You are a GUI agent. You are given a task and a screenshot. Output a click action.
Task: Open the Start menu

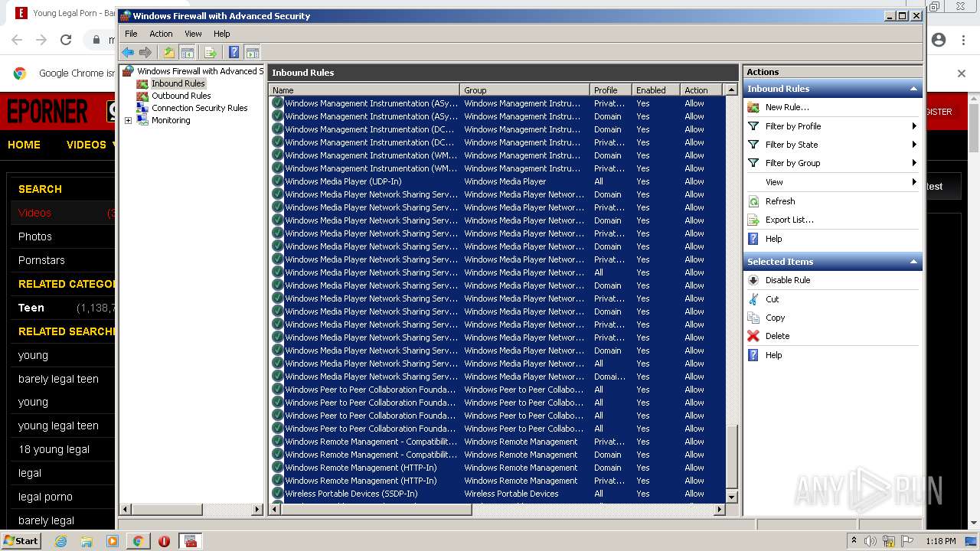click(21, 540)
